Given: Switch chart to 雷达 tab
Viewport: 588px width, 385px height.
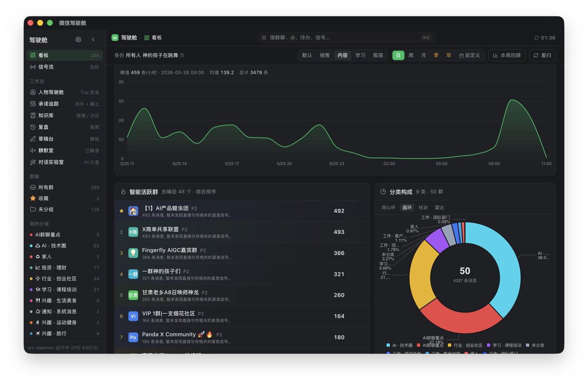Looking at the screenshot, I should click(x=440, y=208).
